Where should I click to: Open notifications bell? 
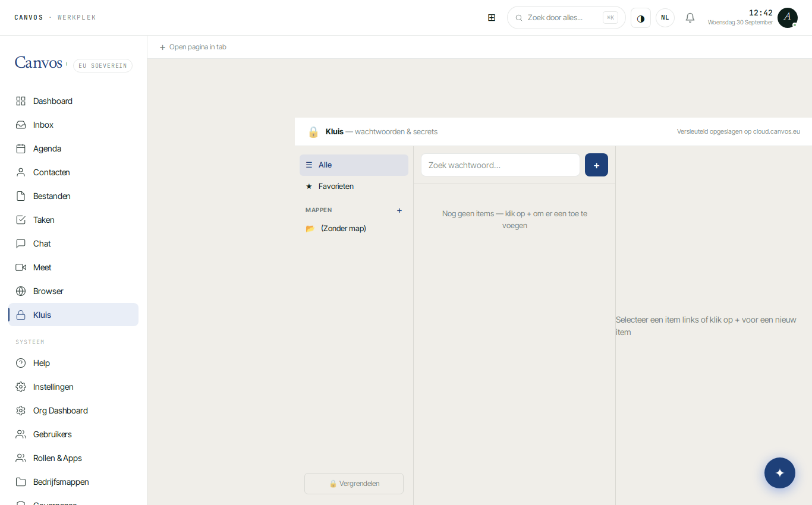coord(690,18)
